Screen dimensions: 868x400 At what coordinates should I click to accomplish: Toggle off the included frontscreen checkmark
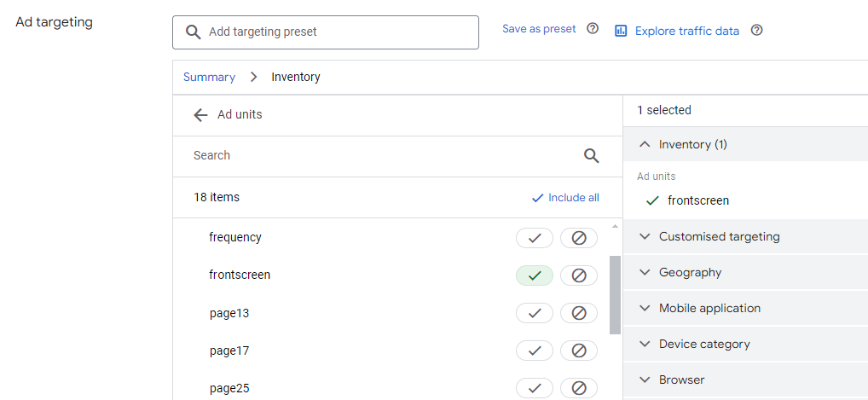535,275
